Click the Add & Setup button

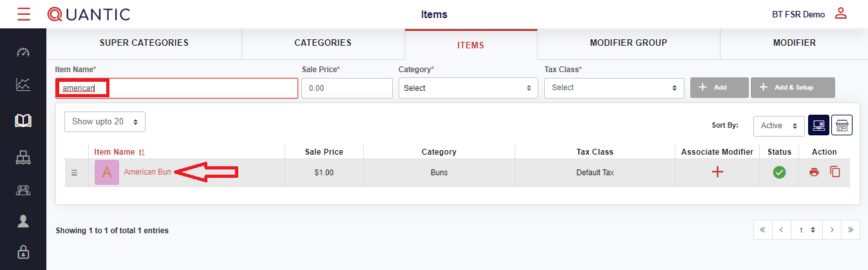pos(793,88)
